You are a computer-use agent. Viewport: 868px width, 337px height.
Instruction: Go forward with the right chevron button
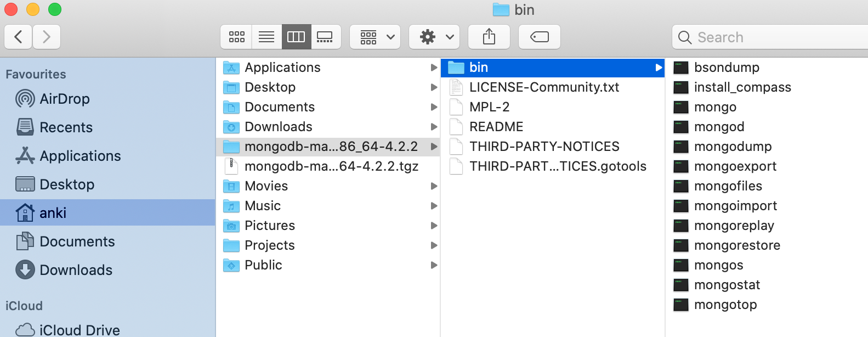pos(47,37)
